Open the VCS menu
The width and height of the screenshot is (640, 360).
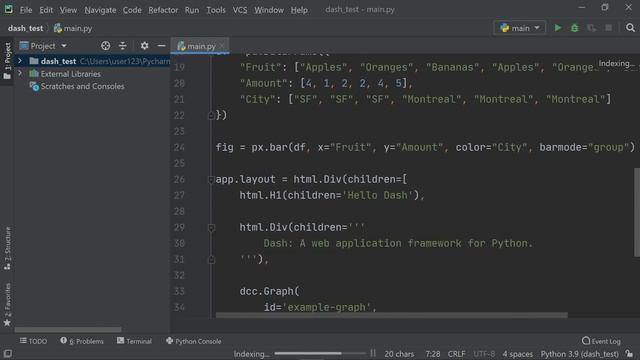[x=240, y=9]
